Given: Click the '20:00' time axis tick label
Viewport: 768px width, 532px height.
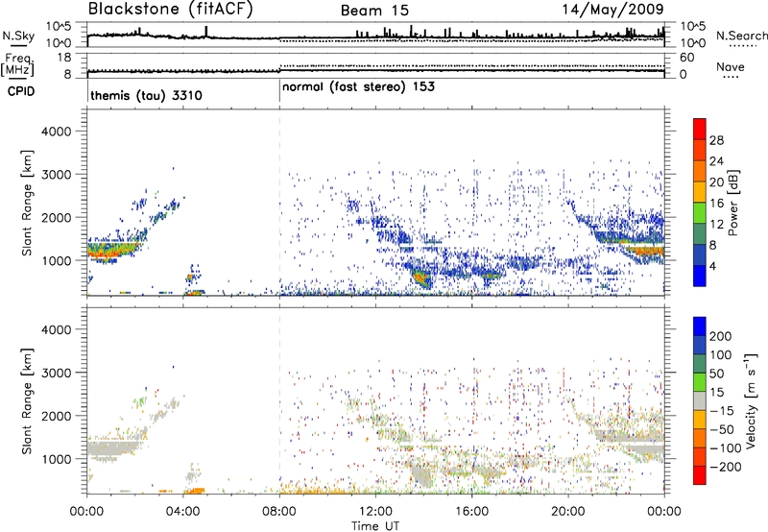Looking at the screenshot, I should (568, 512).
